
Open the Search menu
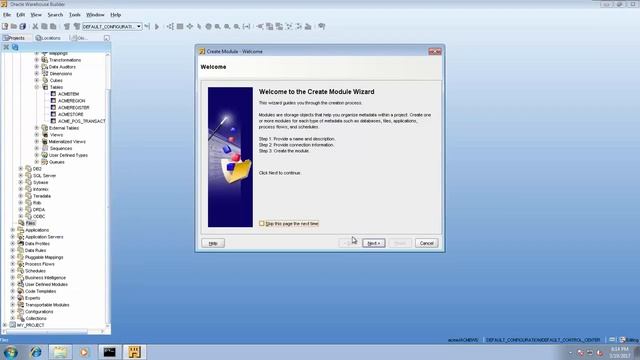tap(55, 15)
